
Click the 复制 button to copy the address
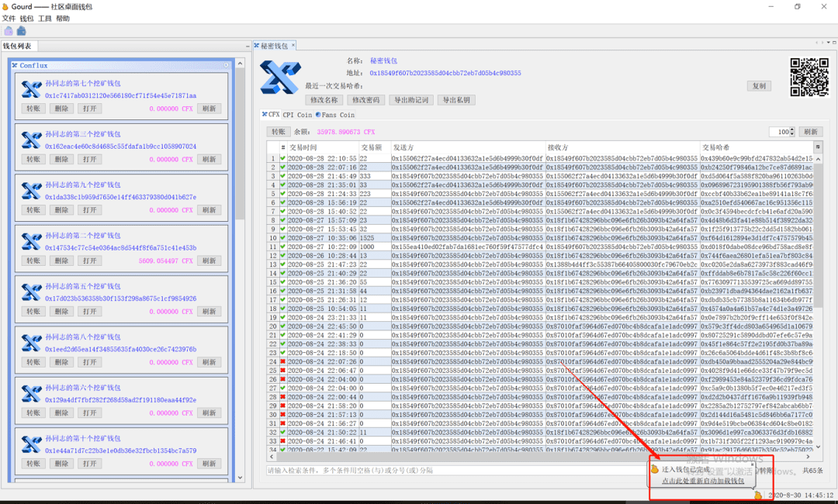pos(759,86)
